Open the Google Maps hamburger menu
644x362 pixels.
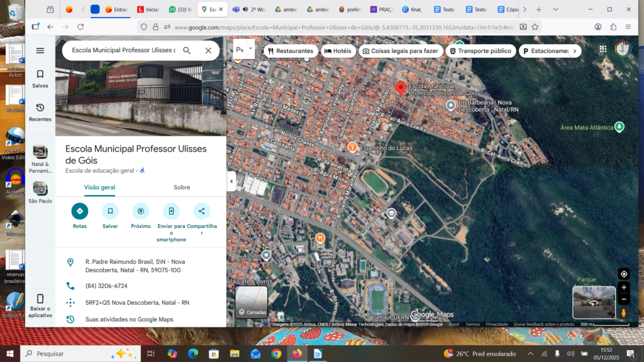(40, 51)
